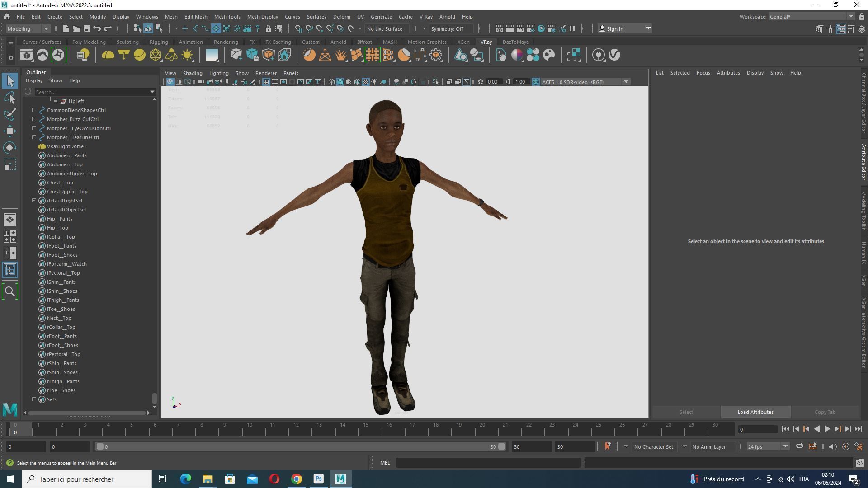Click the magnifier search icon in sidebar

(10, 291)
